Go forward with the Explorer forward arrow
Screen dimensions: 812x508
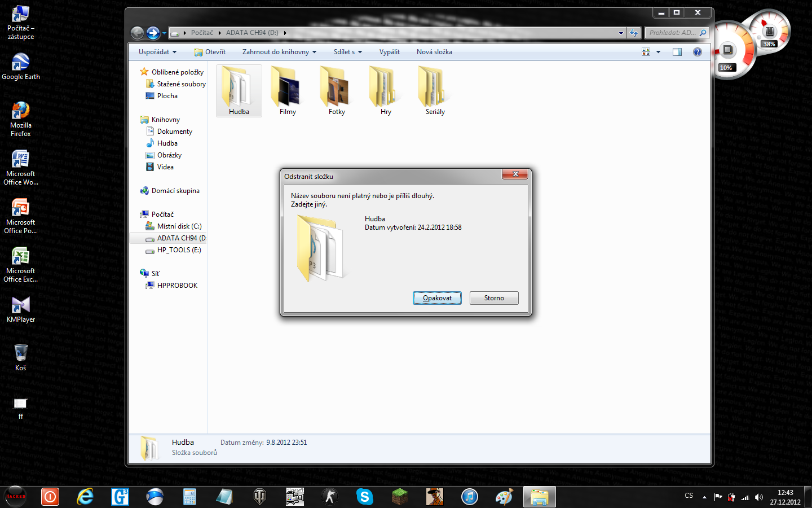click(x=153, y=33)
